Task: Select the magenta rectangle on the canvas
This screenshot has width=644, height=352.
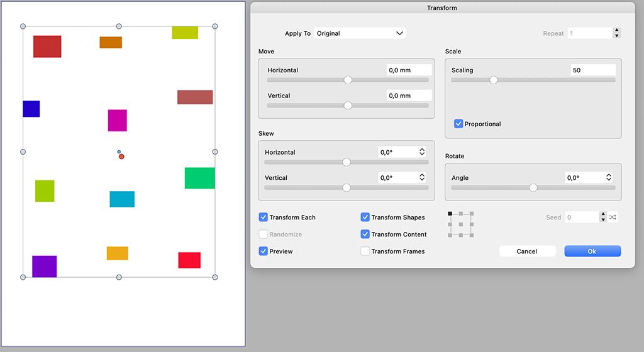Action: 117,121
